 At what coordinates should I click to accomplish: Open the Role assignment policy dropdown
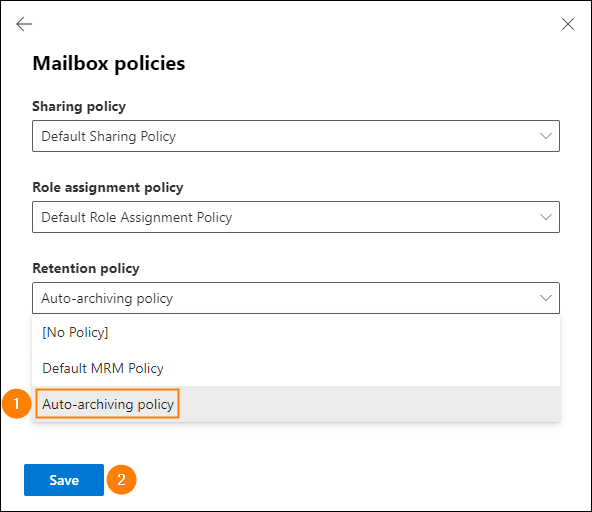[296, 217]
